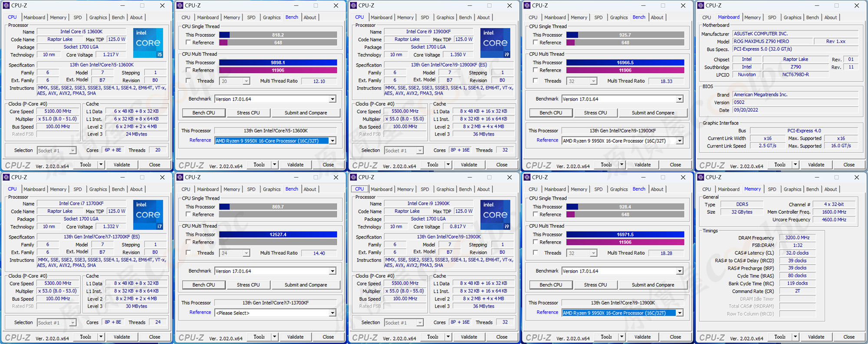Click CAS# Latency value 32.0 clocks
The height and width of the screenshot is (344, 868).
(797, 253)
